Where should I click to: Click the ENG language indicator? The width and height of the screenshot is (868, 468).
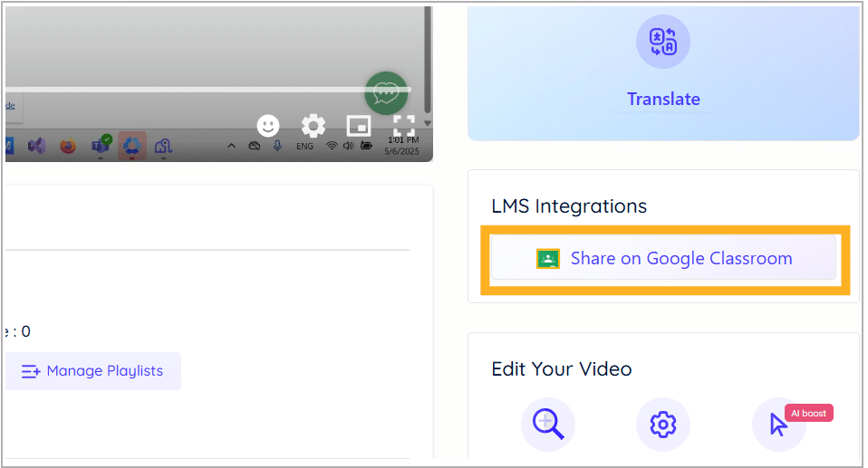click(304, 147)
